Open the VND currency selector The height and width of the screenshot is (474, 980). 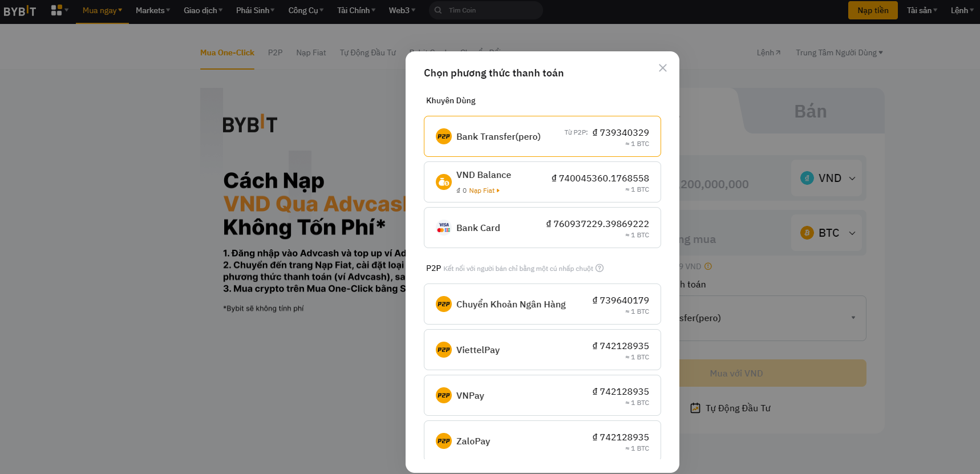pyautogui.click(x=828, y=178)
